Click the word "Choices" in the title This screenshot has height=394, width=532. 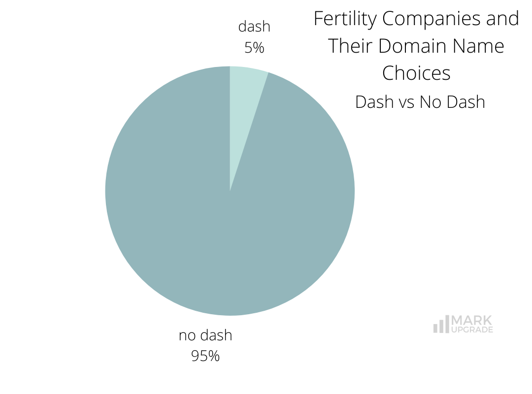coord(416,73)
